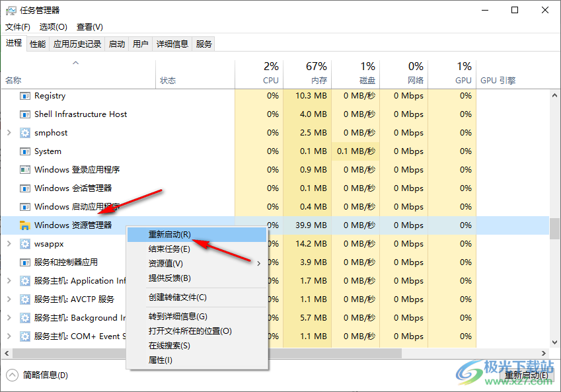561x392 pixels.
Task: Click the Windows 资源管理器 folder icon
Action: click(24, 225)
